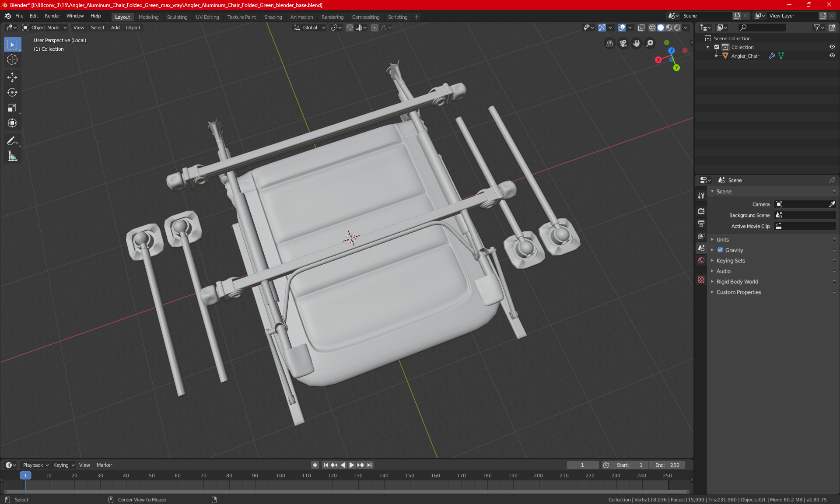Pick camera object with eyedropper
This screenshot has width=840, height=504.
click(x=832, y=204)
